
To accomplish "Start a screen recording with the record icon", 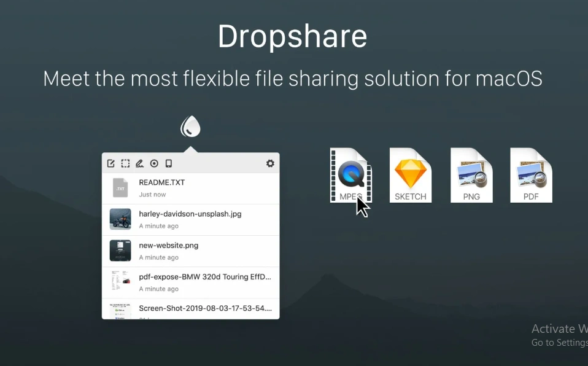I will tap(154, 163).
